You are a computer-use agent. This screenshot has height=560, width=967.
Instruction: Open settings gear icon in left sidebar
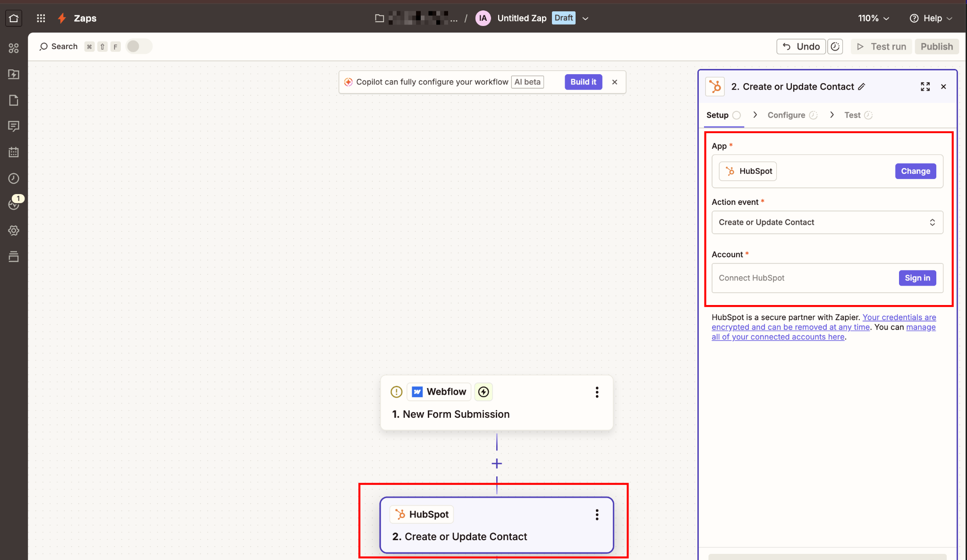[14, 230]
